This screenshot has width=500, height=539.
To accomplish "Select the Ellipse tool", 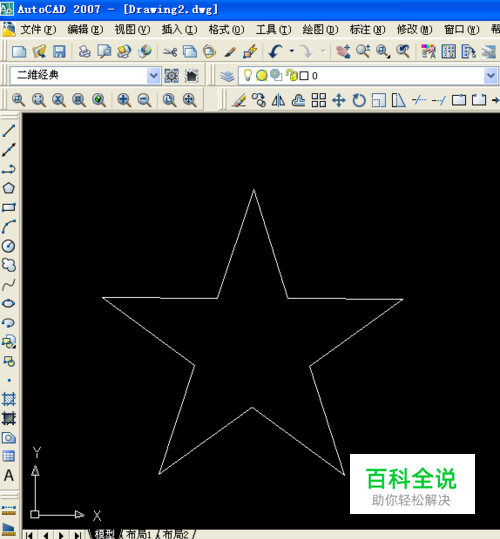I will [x=9, y=303].
